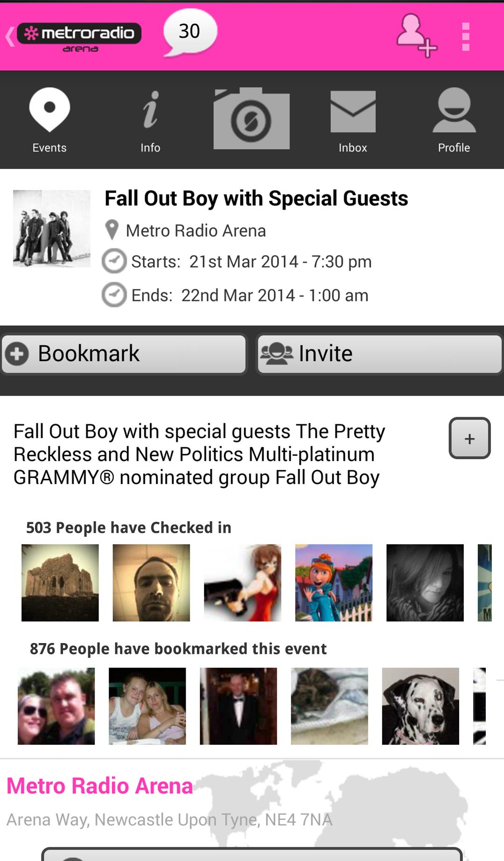This screenshot has height=861, width=504.
Task: Tap the cartoon redhead girl avatar
Action: (334, 583)
